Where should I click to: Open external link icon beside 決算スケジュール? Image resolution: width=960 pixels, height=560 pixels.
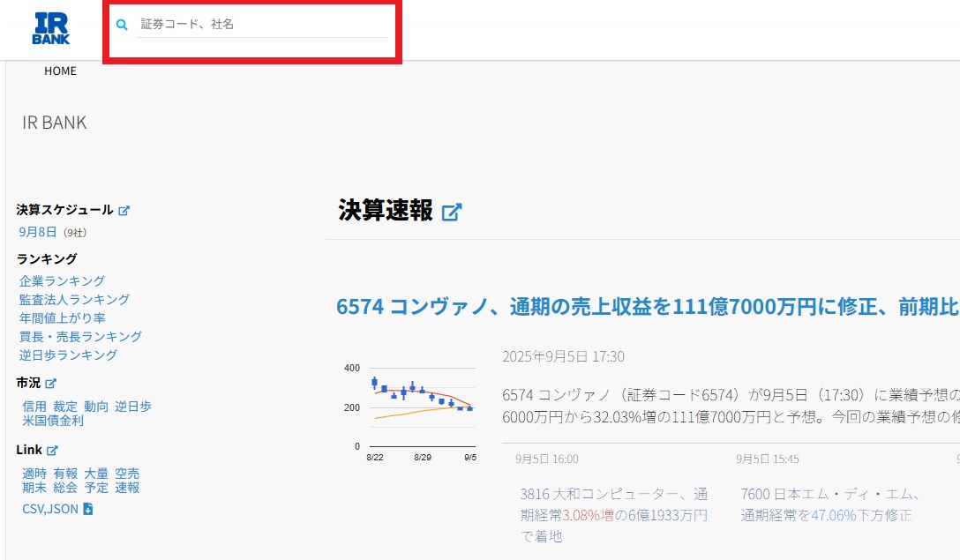(x=124, y=211)
